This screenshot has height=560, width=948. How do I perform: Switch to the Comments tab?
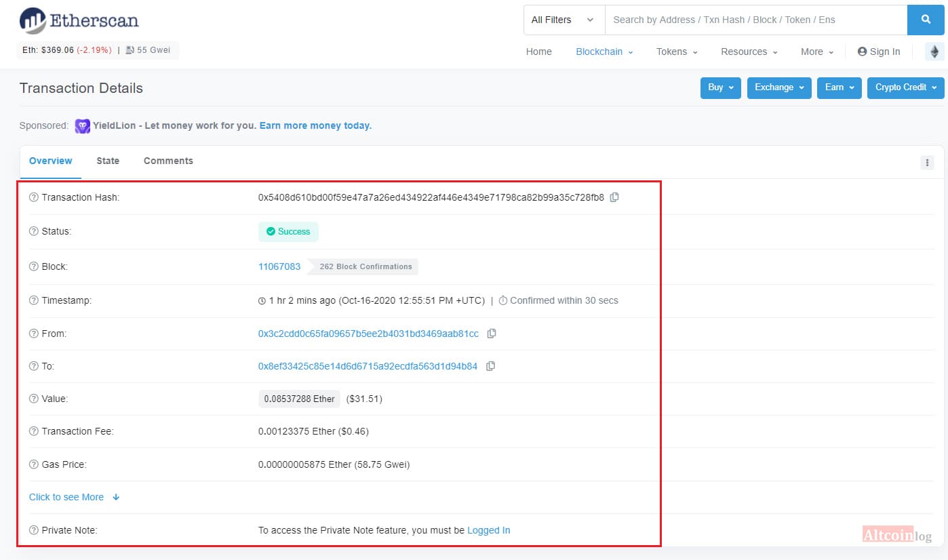168,161
